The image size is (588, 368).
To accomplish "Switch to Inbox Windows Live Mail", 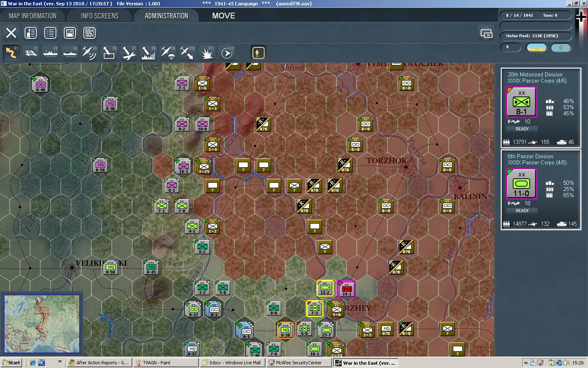I will (232, 363).
